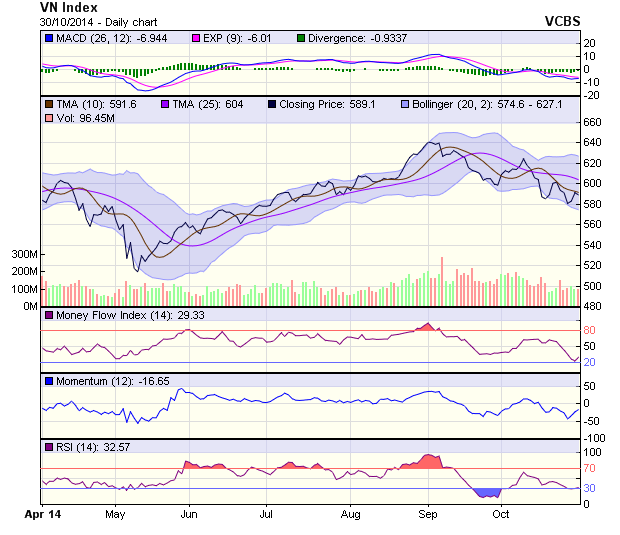Click the dark Closing Price legend swatch
The height and width of the screenshot is (535, 620).
[273, 104]
